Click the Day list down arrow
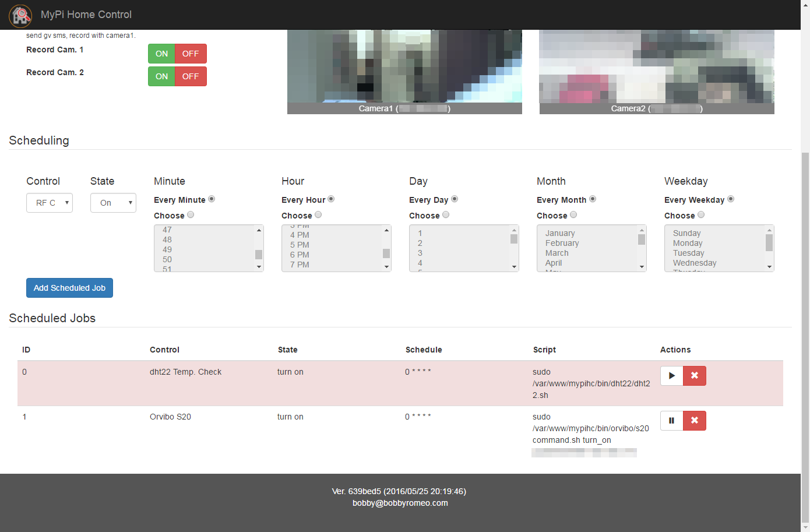 point(514,267)
